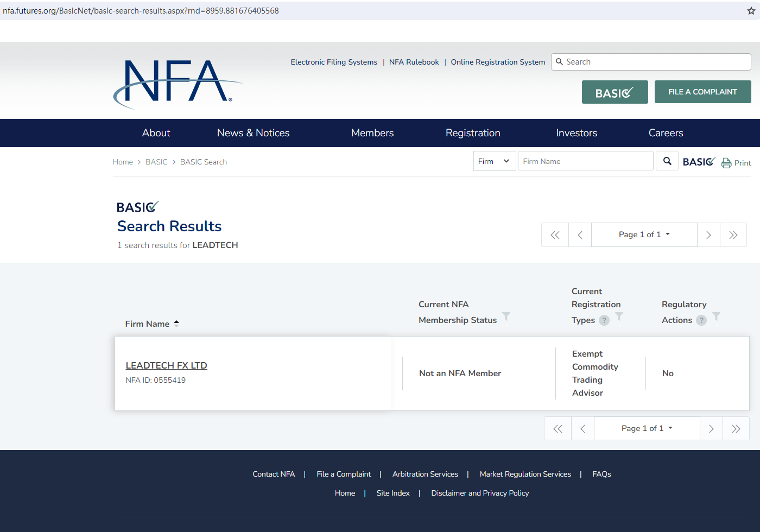Open the Registration Types filter funnel

619,316
